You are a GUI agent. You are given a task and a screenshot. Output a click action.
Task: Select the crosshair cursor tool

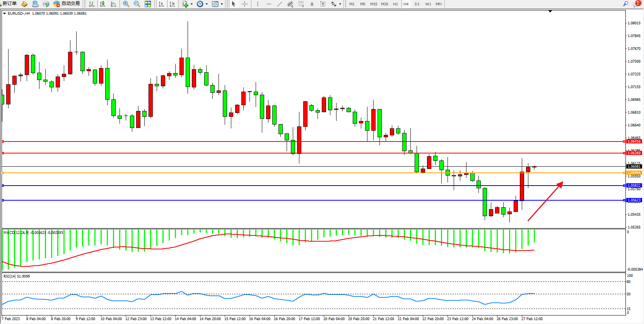[244, 4]
